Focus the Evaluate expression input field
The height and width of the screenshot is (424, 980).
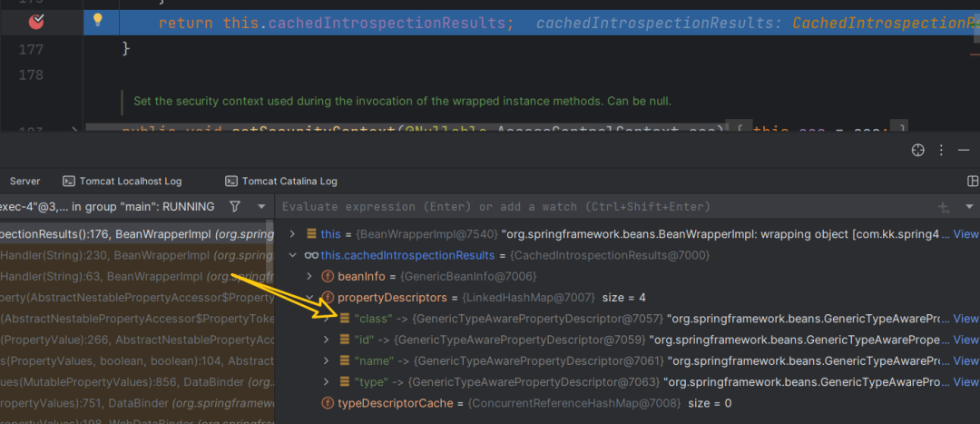[605, 206]
